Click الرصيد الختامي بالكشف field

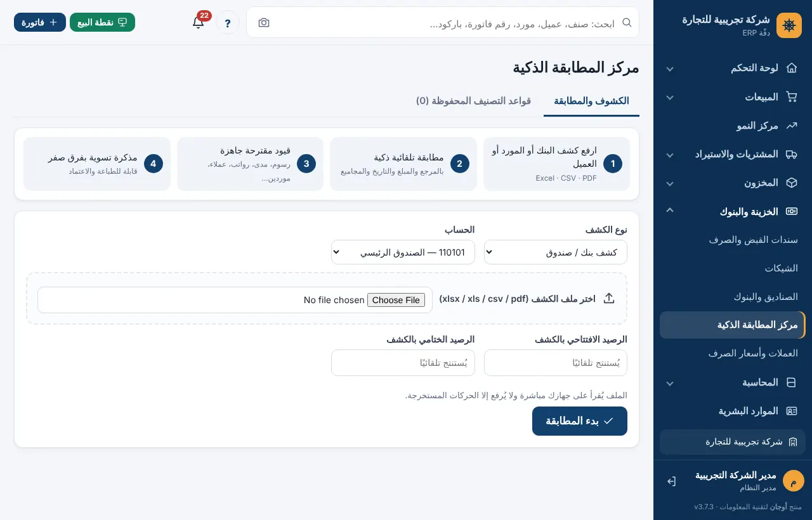[x=403, y=363]
